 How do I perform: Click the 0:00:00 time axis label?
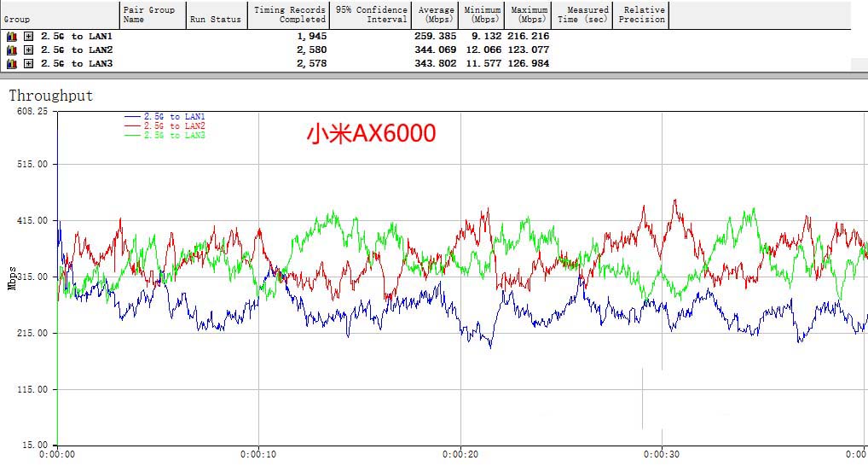(x=57, y=455)
